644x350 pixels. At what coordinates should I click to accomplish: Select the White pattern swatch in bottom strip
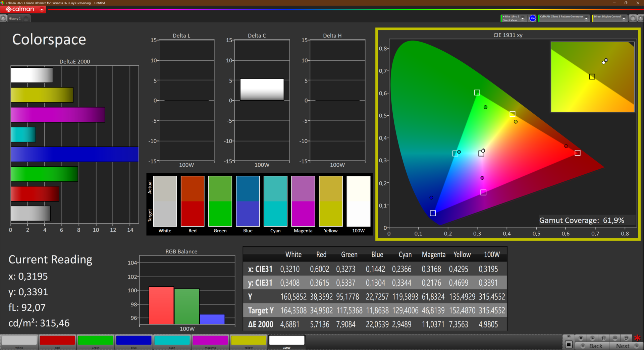(x=19, y=342)
